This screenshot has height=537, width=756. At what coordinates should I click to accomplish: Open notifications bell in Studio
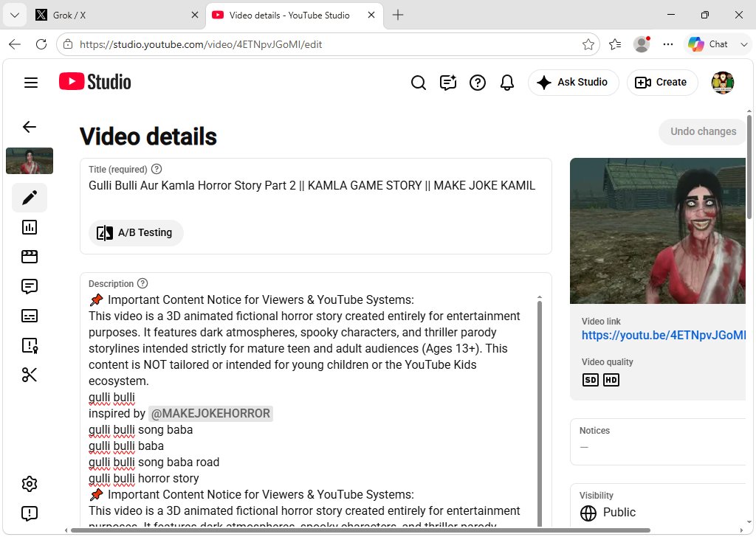pos(506,83)
